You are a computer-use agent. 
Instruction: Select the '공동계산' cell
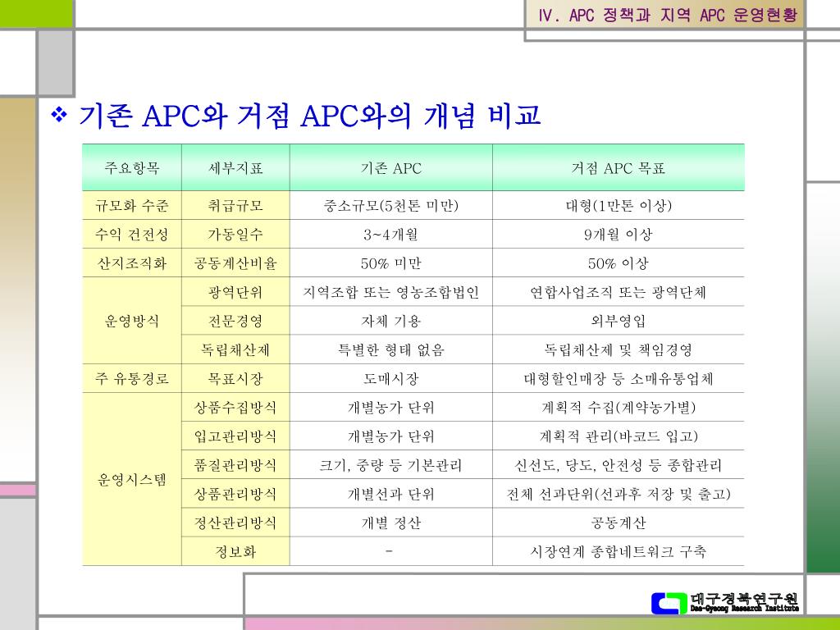click(x=619, y=523)
